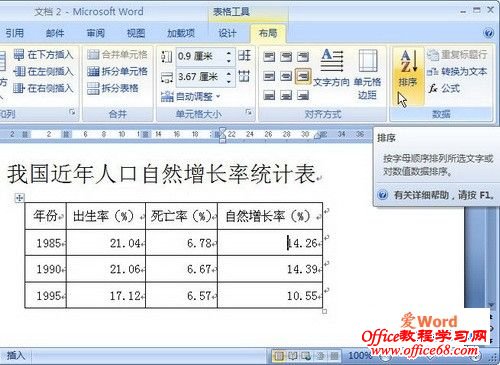Open the View (视图) tab

tap(136, 33)
